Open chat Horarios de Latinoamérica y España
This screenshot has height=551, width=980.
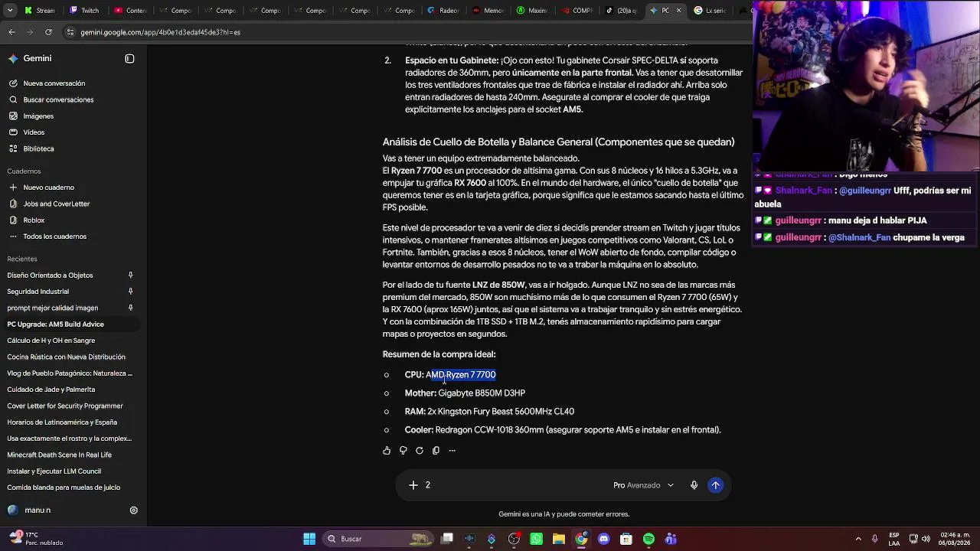62,422
